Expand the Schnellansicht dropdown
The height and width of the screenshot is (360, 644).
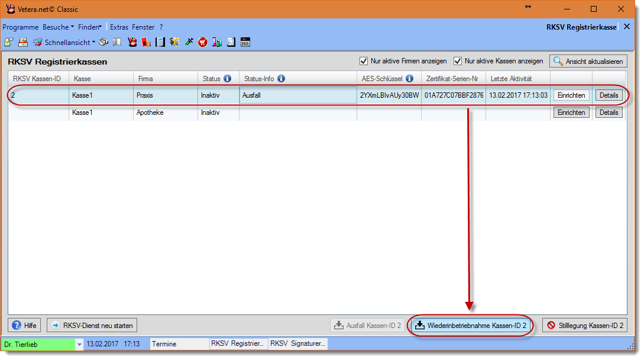pos(93,43)
